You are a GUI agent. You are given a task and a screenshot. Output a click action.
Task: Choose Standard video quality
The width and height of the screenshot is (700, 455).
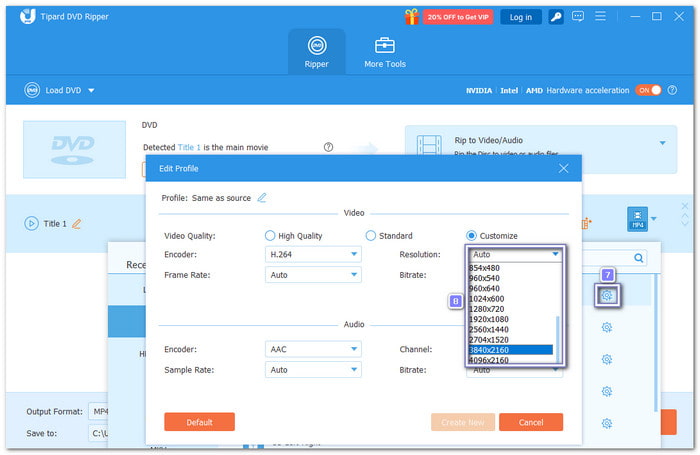click(x=370, y=236)
